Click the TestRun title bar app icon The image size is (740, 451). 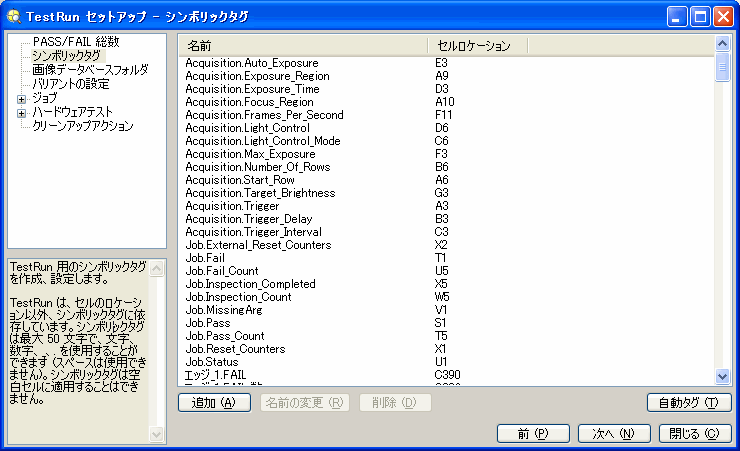click(13, 15)
